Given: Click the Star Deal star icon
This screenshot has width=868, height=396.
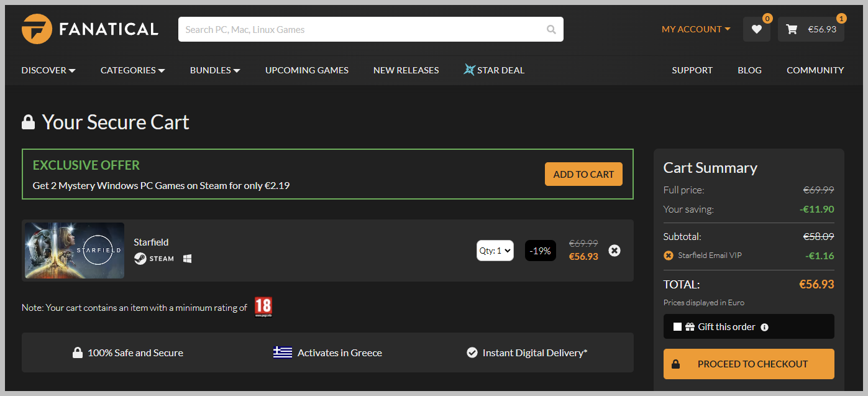Looking at the screenshot, I should tap(469, 70).
